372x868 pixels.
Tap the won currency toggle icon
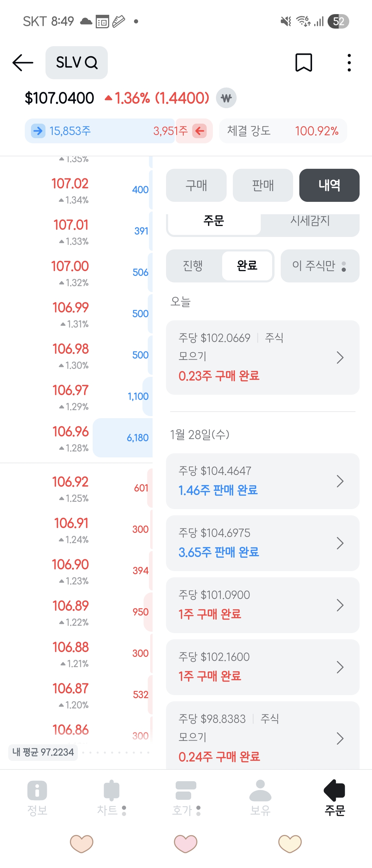pos(226,98)
